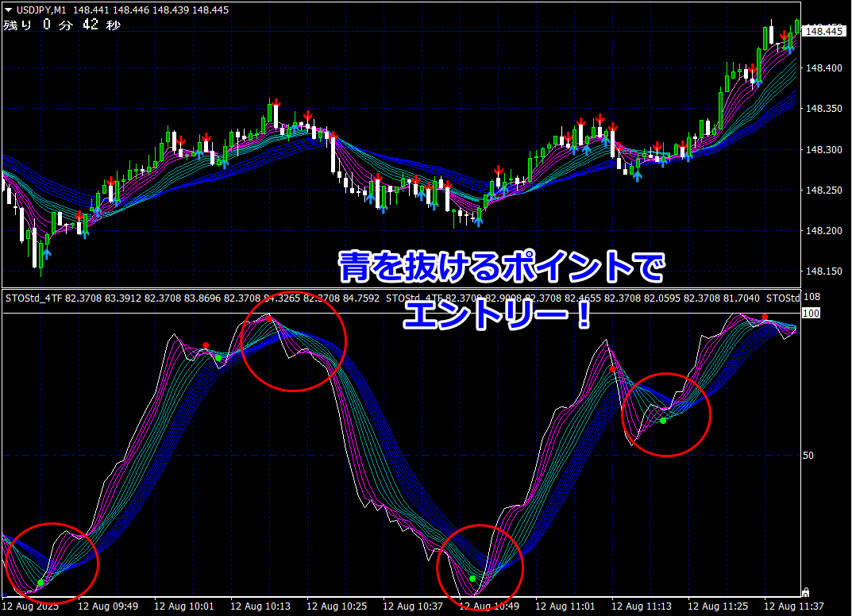Click the 108 value on oscillator scale
The width and height of the screenshot is (852, 616).
(812, 297)
